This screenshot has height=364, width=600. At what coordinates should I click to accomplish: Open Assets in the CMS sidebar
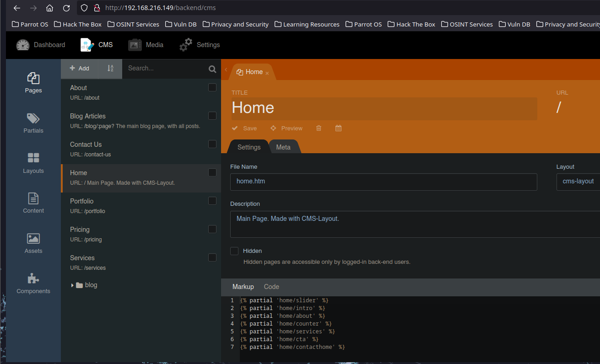(33, 243)
